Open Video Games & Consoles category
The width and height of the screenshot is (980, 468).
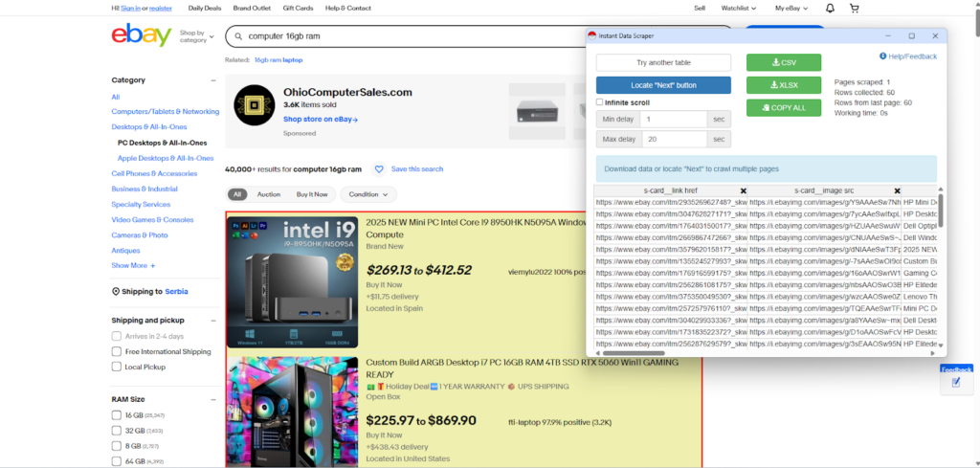click(152, 220)
